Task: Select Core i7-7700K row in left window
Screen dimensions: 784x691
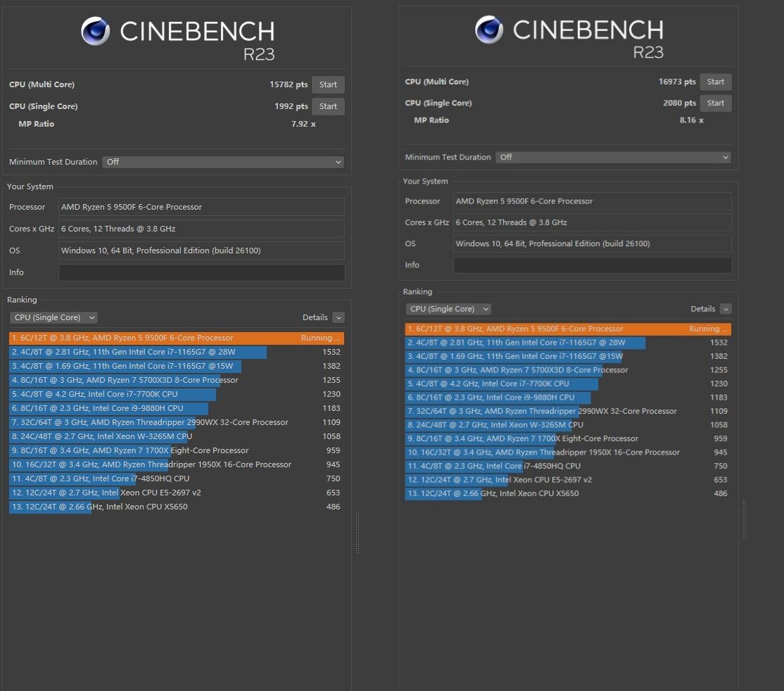Action: pos(177,394)
